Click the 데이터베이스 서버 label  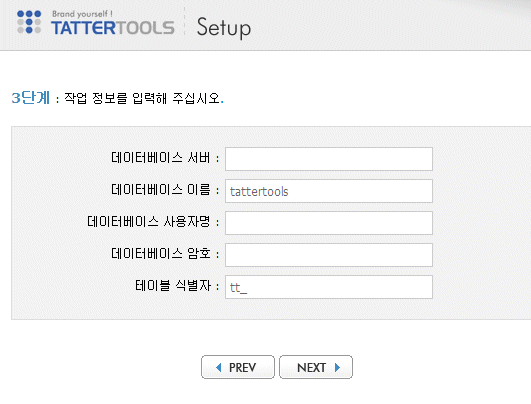click(161, 158)
